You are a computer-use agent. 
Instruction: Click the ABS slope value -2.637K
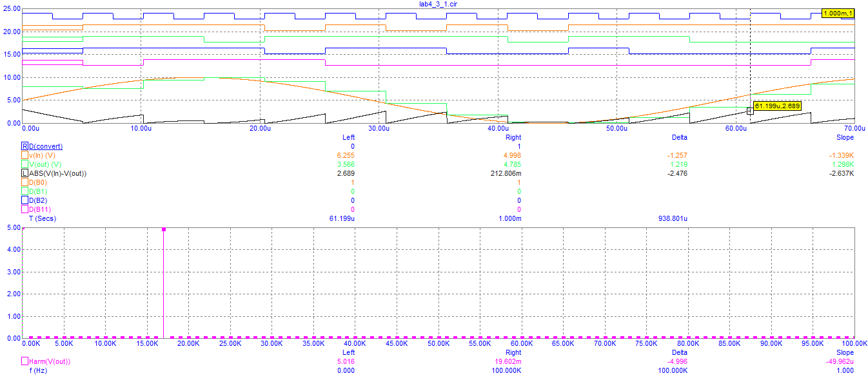(x=842, y=173)
